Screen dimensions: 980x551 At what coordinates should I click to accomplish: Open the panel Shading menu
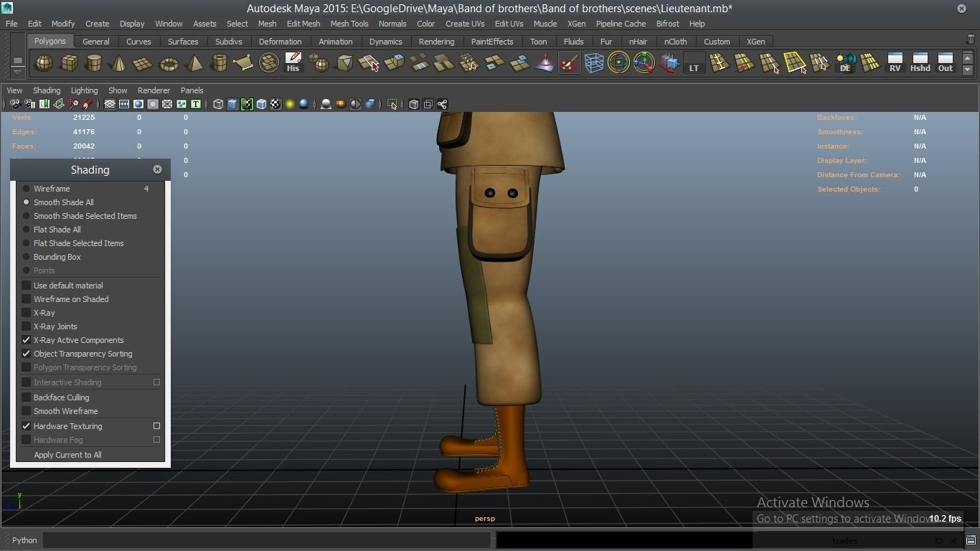[x=47, y=90]
